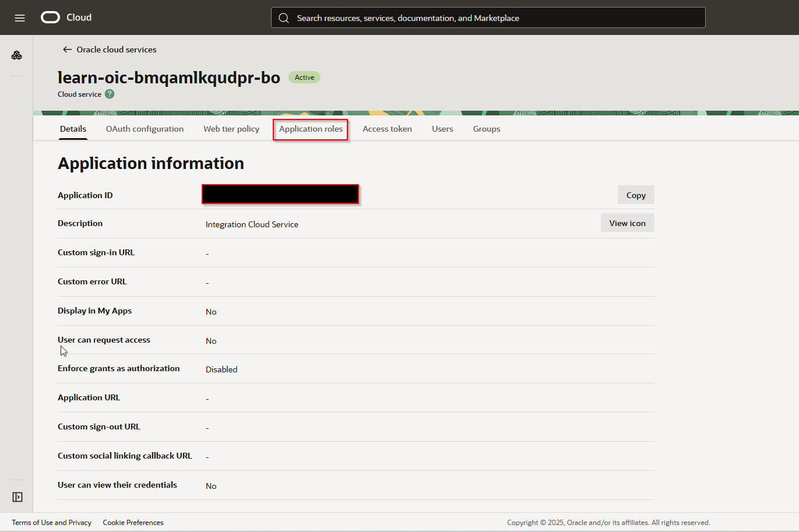The image size is (799, 532).
Task: Open the navigation hamburger menu
Action: pyautogui.click(x=19, y=17)
